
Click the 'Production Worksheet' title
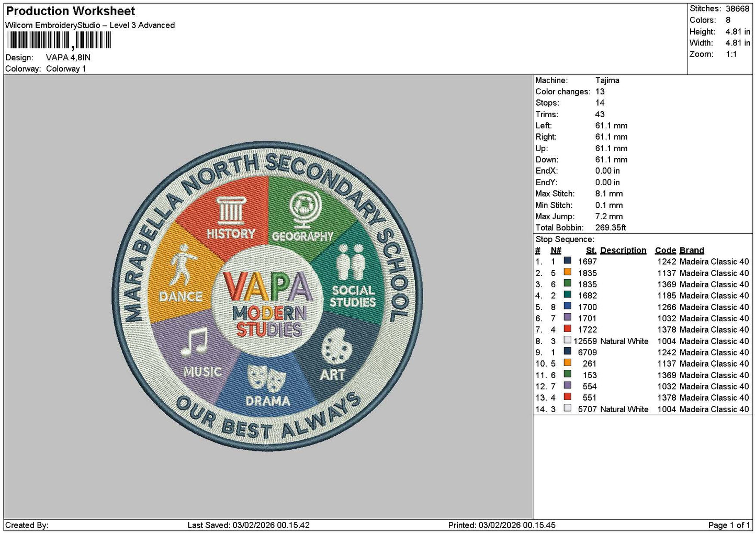click(x=70, y=11)
